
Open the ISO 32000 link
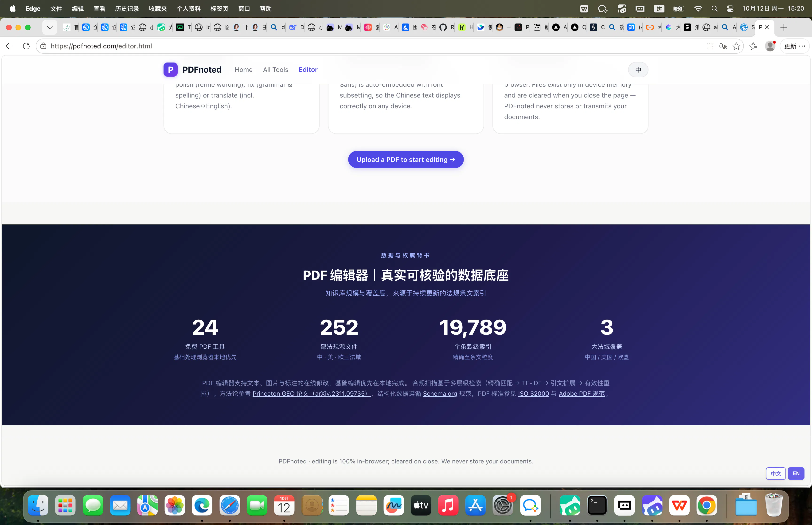(533, 393)
